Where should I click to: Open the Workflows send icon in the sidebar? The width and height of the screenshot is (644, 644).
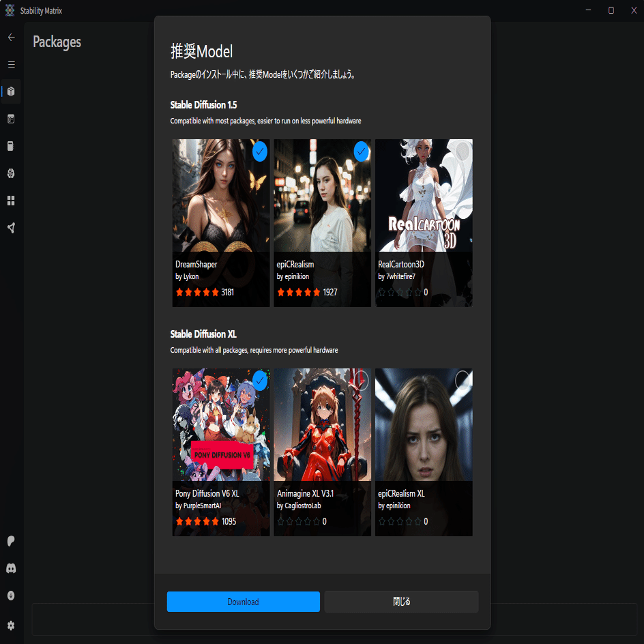coord(11,228)
